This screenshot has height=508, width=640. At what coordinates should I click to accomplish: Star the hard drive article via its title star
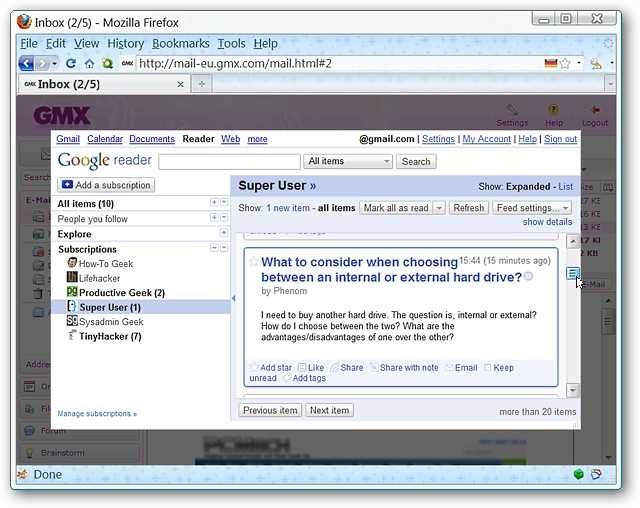tap(253, 262)
